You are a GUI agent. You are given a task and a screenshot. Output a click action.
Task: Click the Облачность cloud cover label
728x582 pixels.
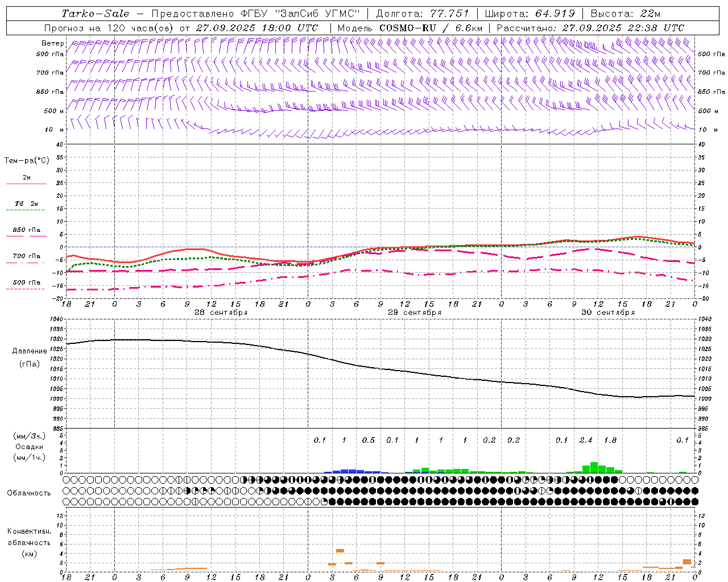coord(29,493)
